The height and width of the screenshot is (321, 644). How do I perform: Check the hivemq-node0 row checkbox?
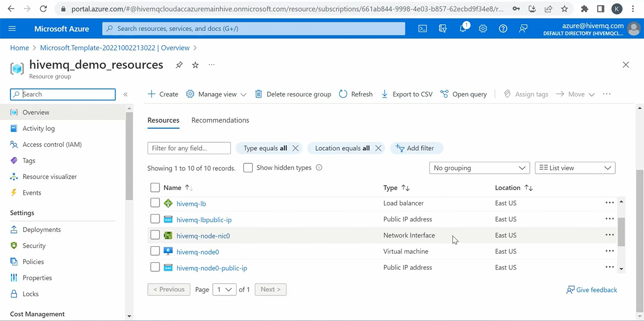pos(155,251)
